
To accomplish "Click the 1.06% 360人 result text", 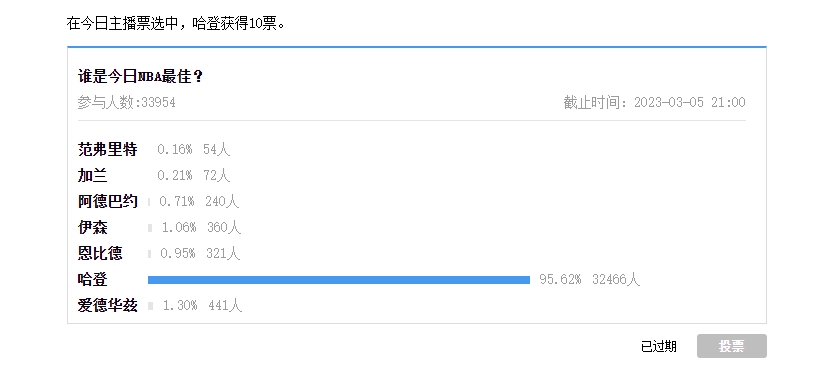I will tap(202, 227).
